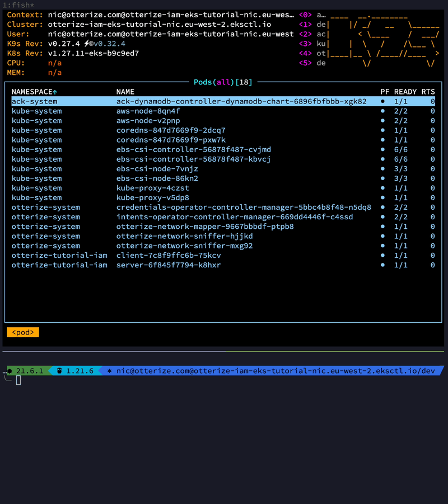Click the READY column header

[x=405, y=92]
